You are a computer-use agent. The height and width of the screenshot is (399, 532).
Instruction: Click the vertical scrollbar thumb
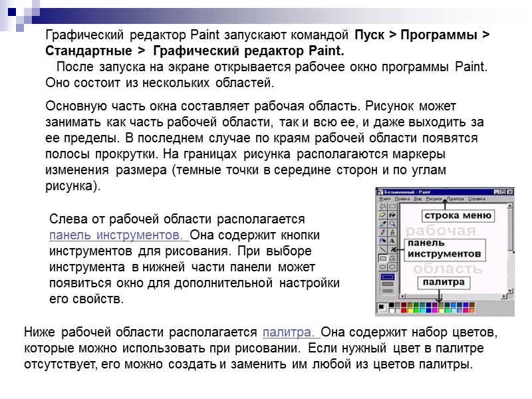coord(510,229)
